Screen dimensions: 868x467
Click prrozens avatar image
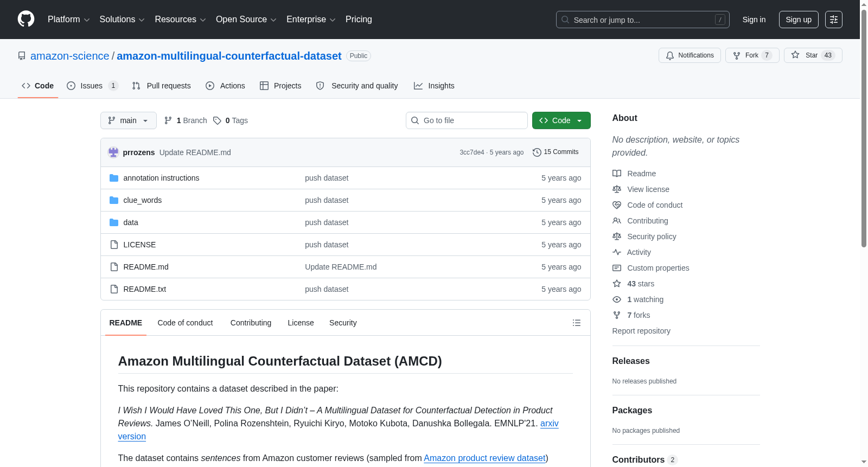(113, 152)
